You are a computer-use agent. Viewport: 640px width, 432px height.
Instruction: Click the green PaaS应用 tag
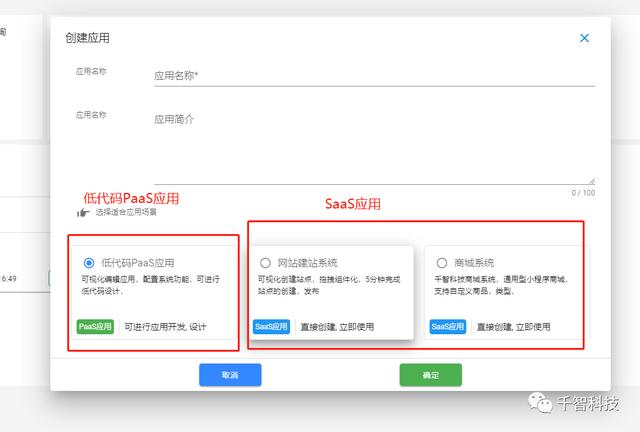[95, 327]
